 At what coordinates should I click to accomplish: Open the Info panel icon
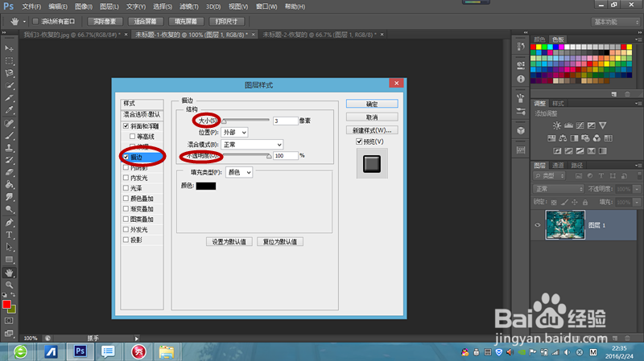coord(521,79)
